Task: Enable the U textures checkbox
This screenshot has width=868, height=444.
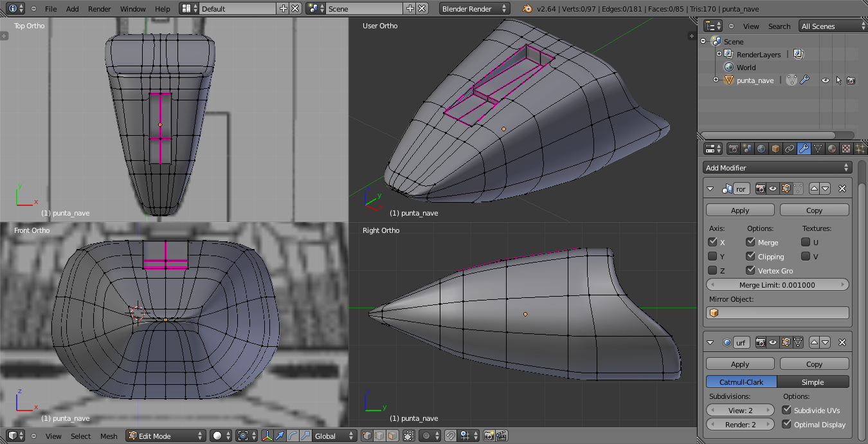Action: click(x=806, y=242)
